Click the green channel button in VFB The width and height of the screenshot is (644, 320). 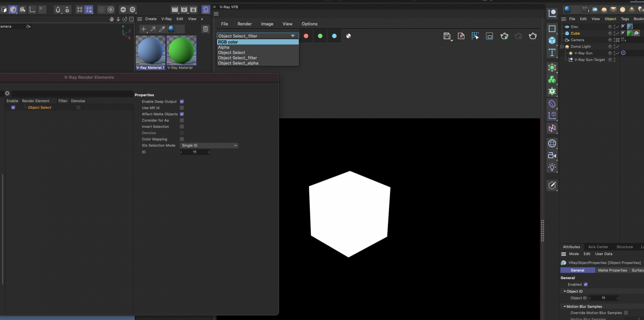(320, 36)
